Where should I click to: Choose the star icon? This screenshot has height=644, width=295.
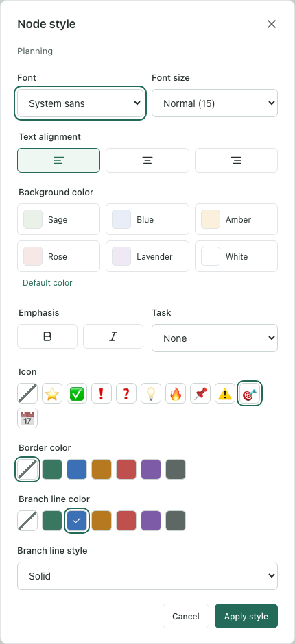tap(52, 393)
